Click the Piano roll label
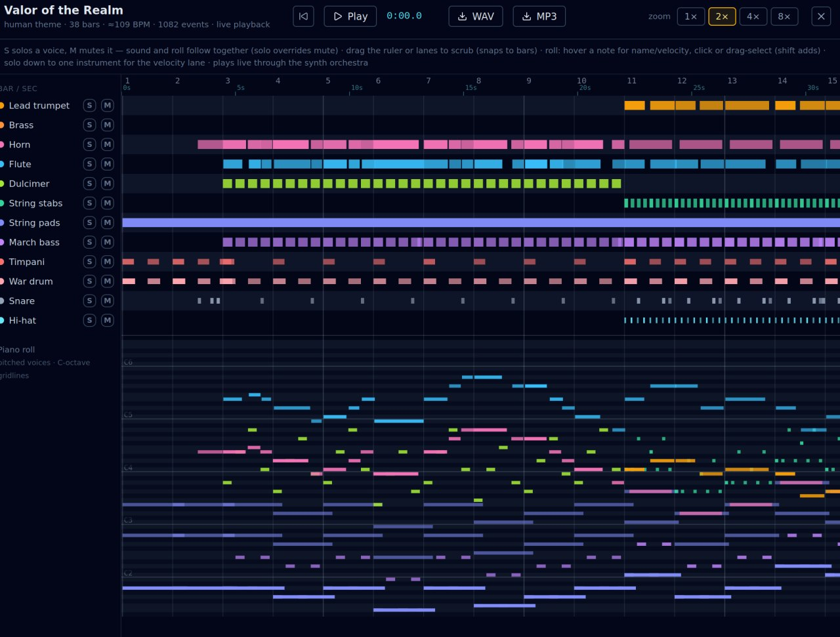Screen dimensions: 840x637 [x=17, y=350]
